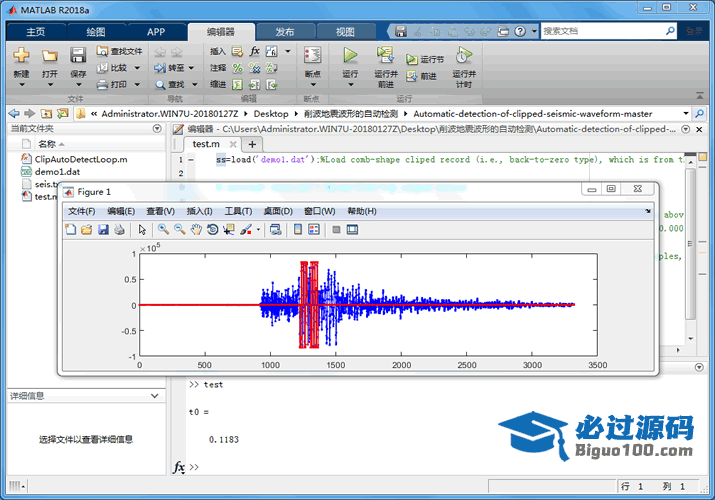
Task: Switch to the 主页 ribbon tab
Action: (x=36, y=32)
